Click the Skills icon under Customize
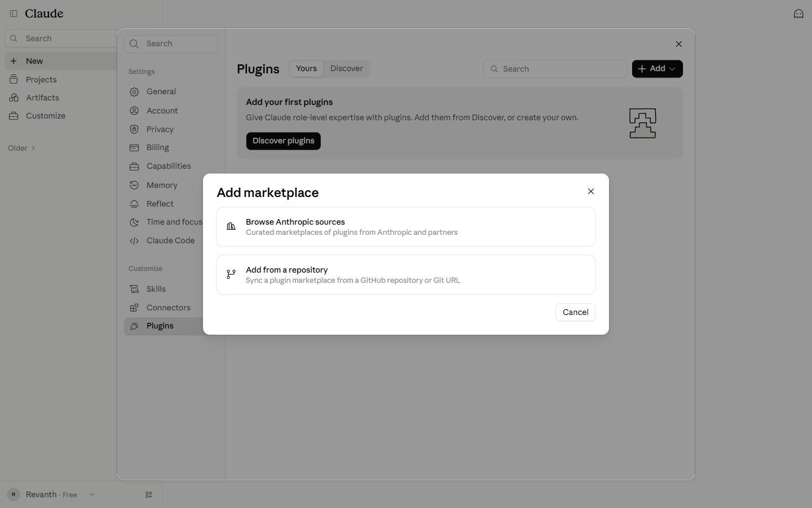The height and width of the screenshot is (508, 812). pos(134,289)
